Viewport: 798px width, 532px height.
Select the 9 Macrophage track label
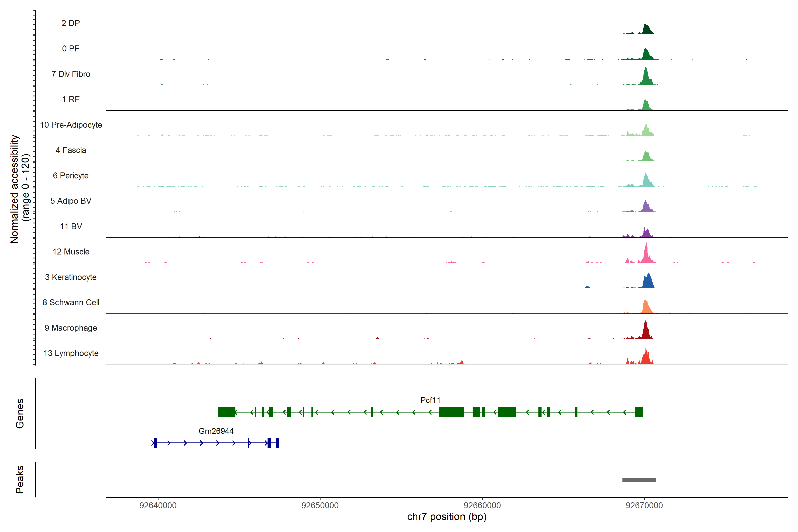70,328
